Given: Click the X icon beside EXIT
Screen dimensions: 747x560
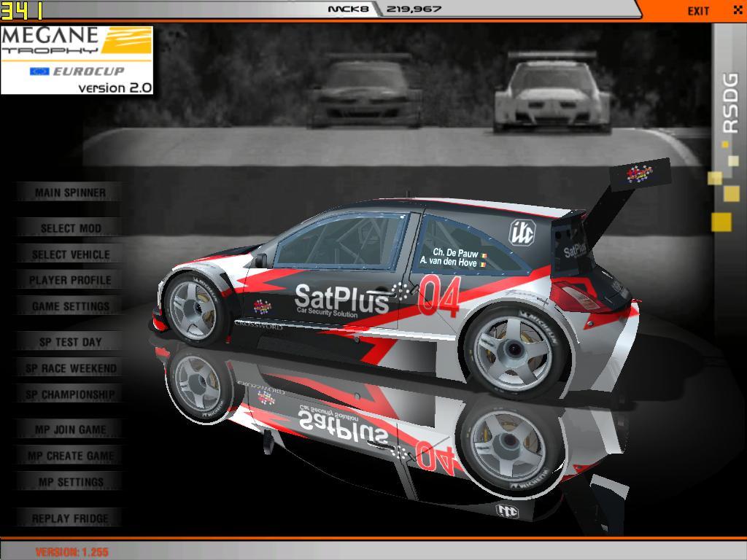Looking at the screenshot, I should tap(738, 9).
